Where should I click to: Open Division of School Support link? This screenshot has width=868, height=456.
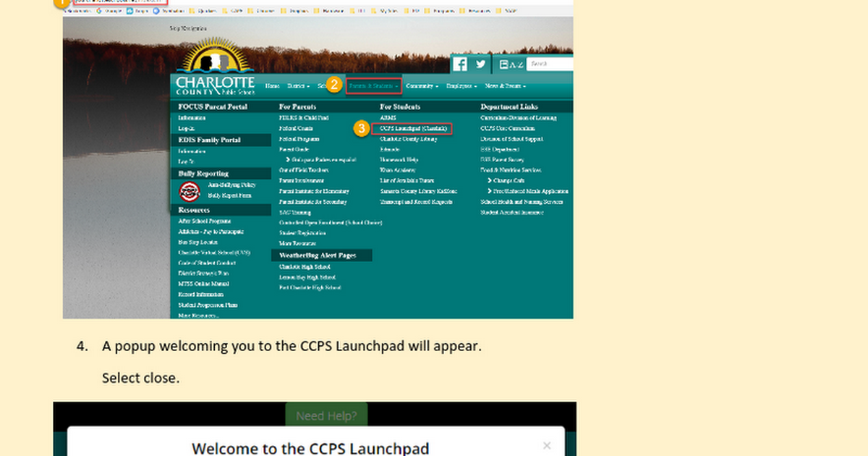[511, 138]
